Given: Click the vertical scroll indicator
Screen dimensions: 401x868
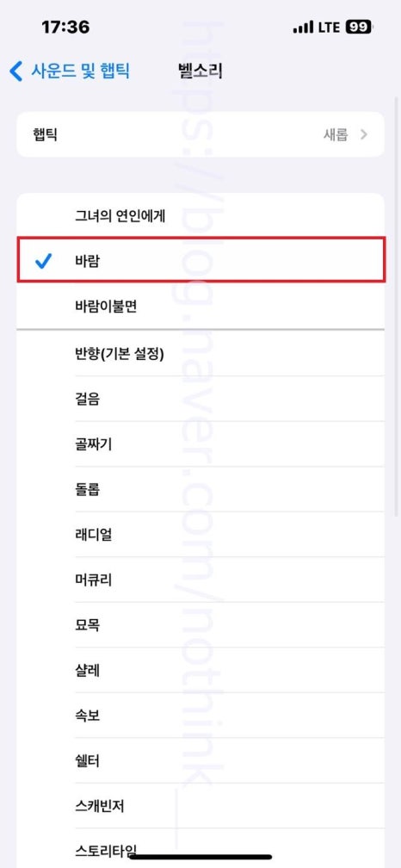Looking at the screenshot, I should tap(396, 306).
